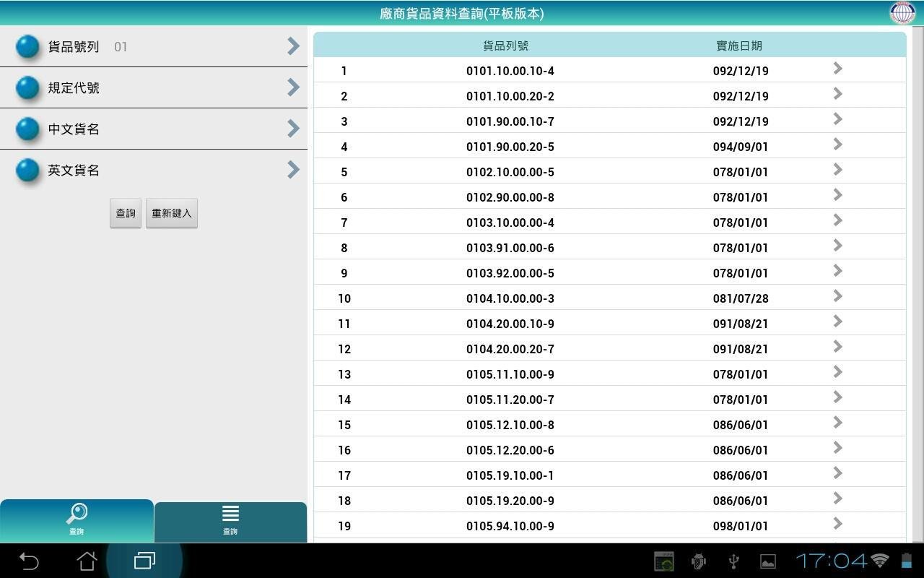Click the 中文貨名 field label
924x578 pixels.
tap(74, 129)
